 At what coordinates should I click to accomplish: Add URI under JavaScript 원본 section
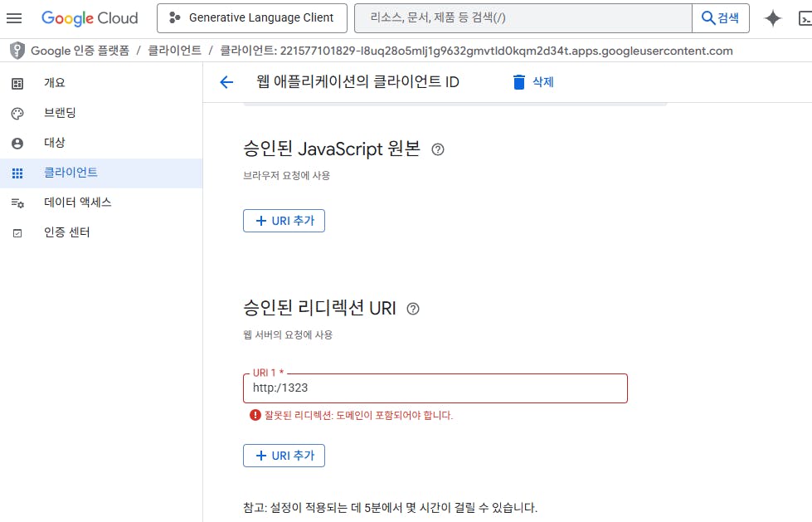[x=284, y=221]
